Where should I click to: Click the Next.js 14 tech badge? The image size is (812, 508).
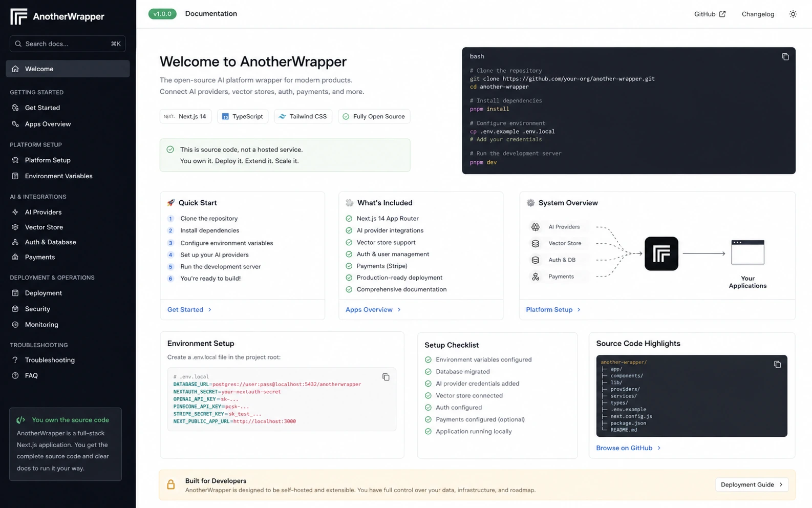pyautogui.click(x=185, y=116)
